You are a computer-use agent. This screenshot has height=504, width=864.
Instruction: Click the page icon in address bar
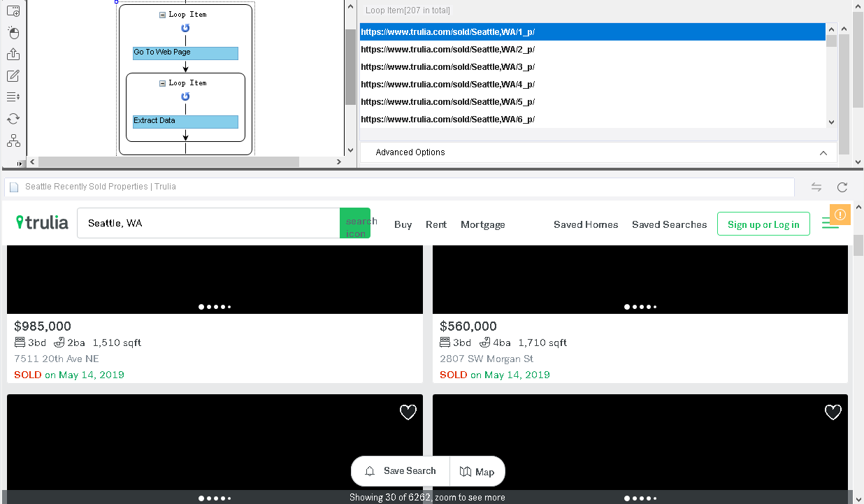coord(14,187)
